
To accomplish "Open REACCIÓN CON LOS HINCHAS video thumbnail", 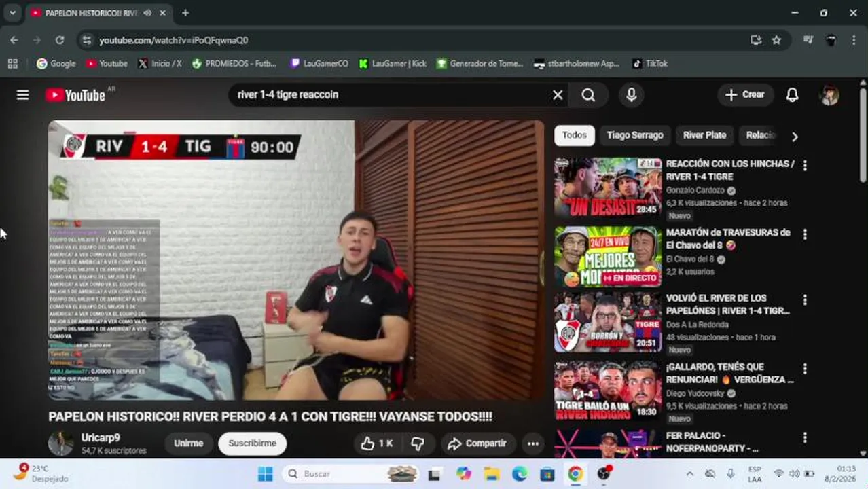I will click(x=608, y=187).
